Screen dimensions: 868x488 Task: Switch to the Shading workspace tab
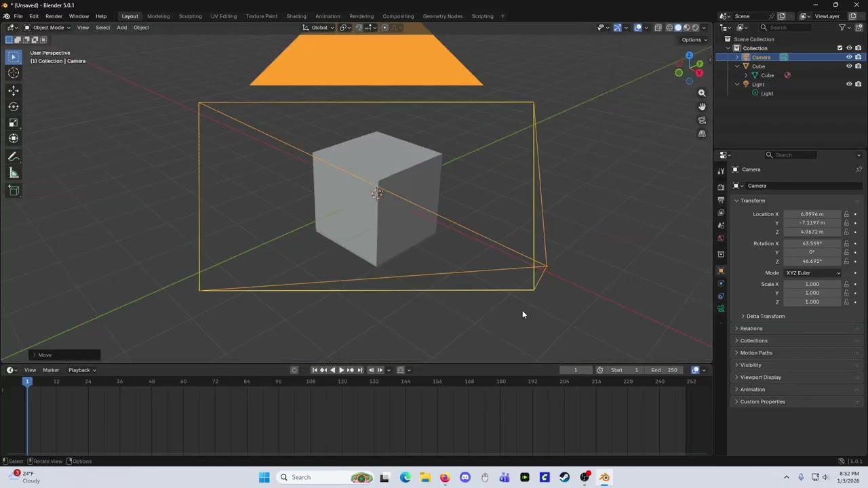[x=296, y=16]
